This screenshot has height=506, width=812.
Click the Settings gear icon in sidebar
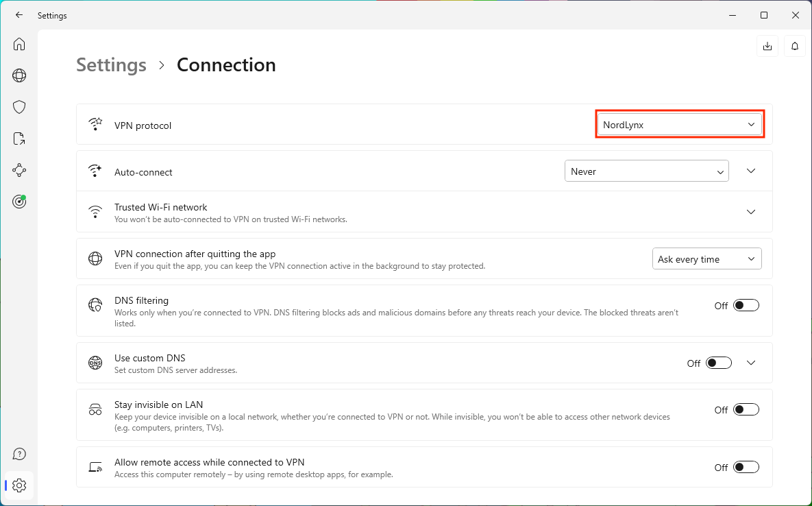point(19,485)
